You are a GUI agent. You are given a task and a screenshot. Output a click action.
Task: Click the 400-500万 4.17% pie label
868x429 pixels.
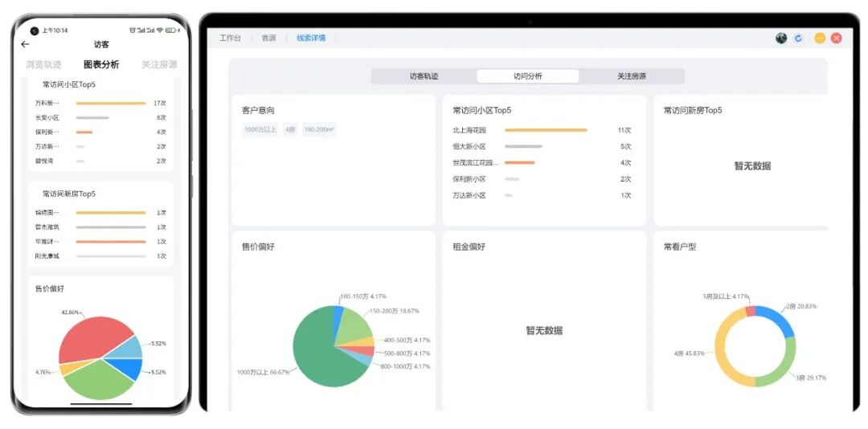407,341
